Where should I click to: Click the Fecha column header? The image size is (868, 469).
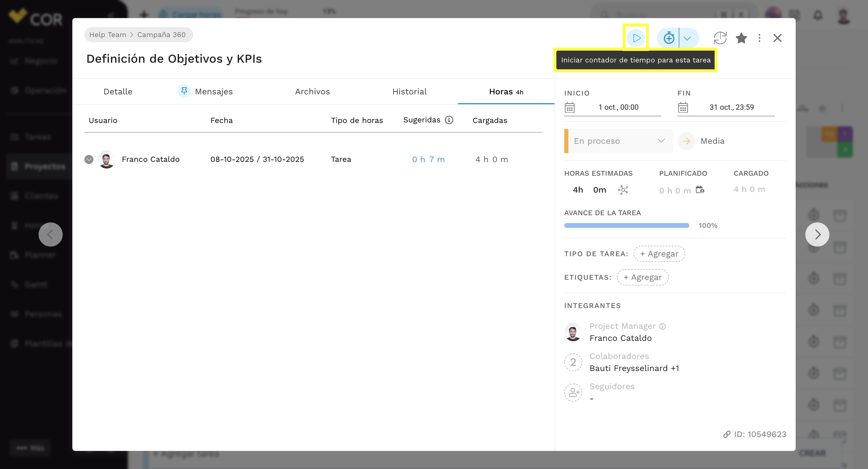(222, 120)
